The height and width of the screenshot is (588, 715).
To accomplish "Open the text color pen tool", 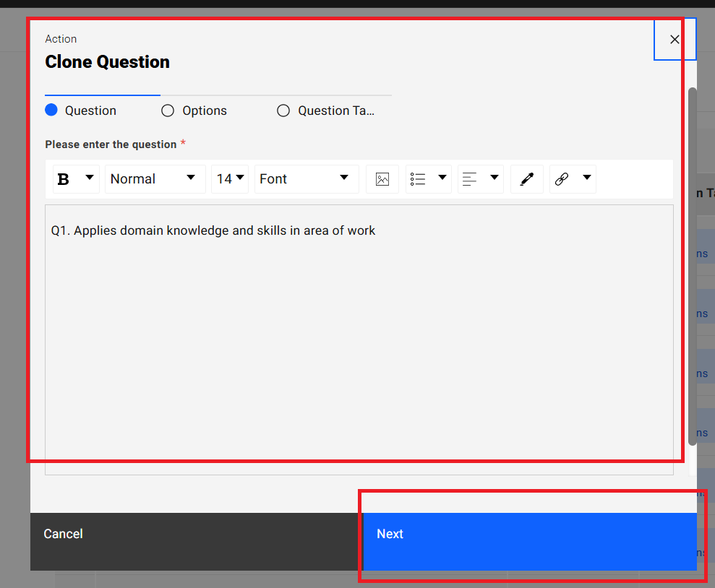I will tap(527, 179).
